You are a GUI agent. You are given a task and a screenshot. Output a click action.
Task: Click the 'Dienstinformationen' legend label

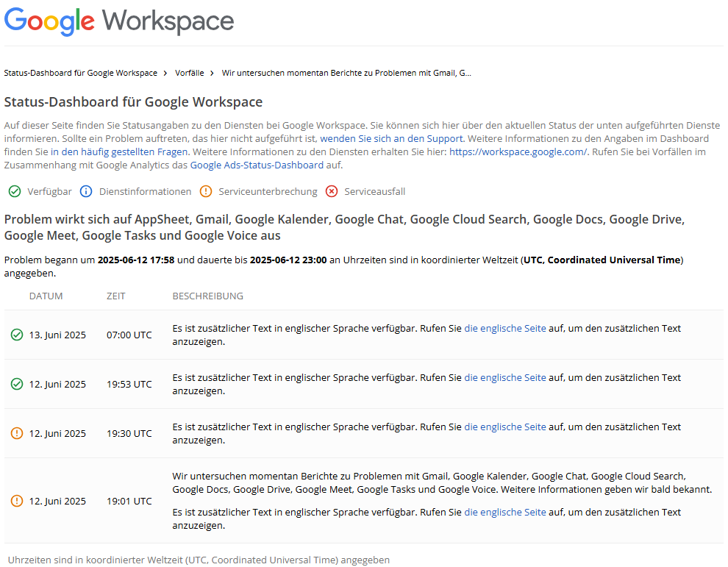coord(146,191)
